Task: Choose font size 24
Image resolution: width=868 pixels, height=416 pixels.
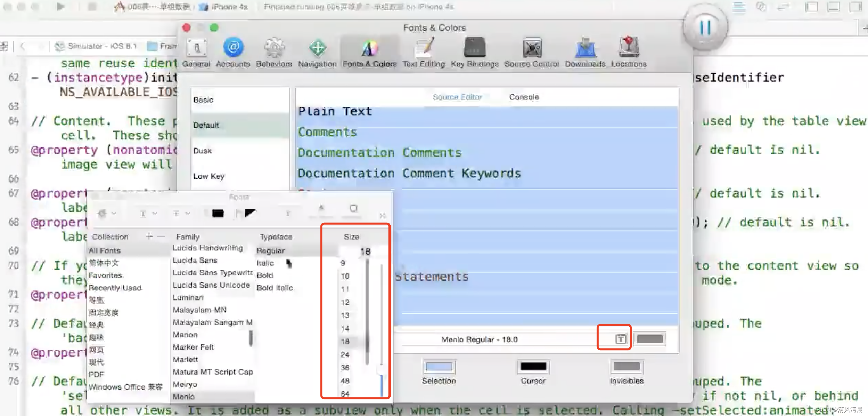Action: (345, 354)
